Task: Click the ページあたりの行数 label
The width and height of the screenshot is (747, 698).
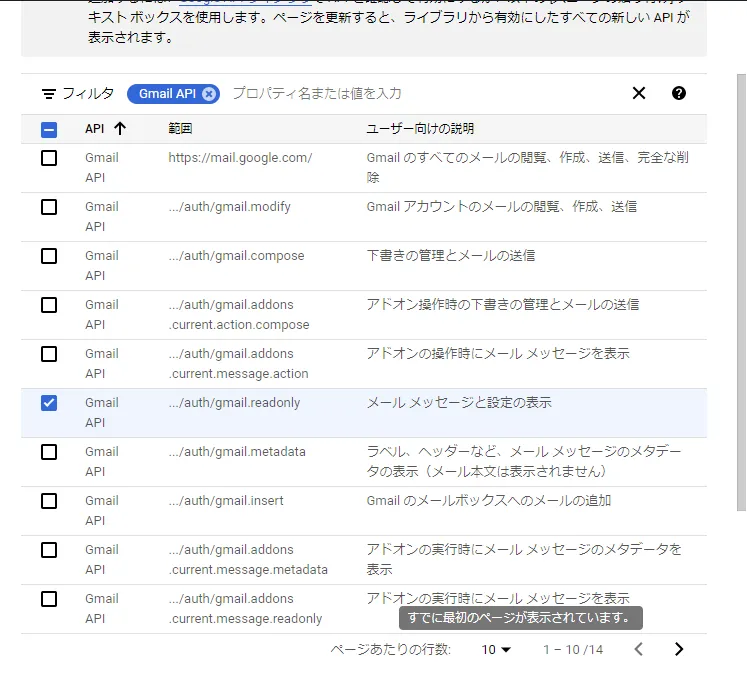Action: [391, 649]
